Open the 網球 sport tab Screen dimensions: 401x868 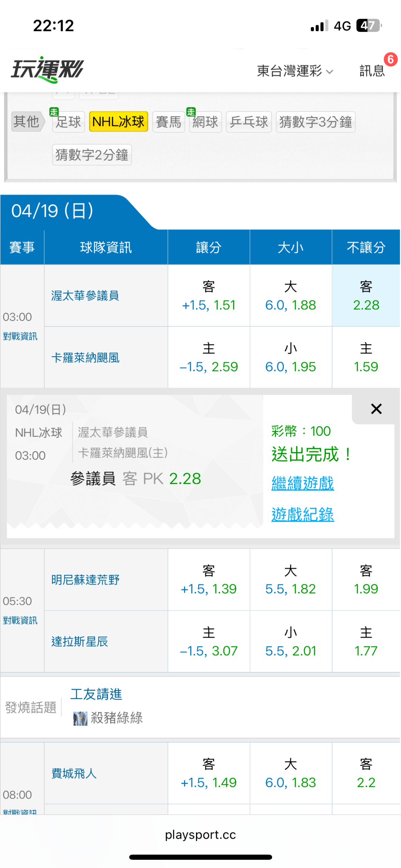[205, 122]
